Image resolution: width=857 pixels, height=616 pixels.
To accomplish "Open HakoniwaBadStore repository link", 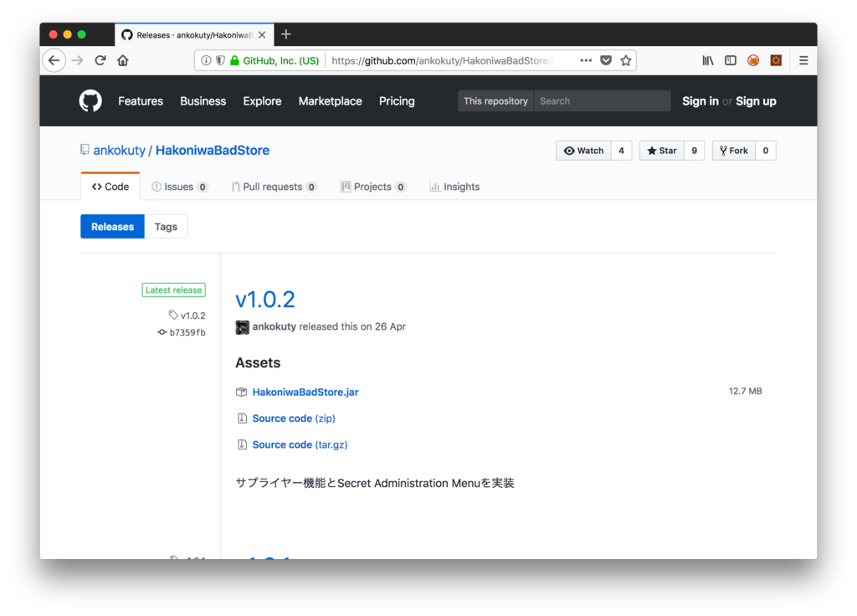I will [212, 151].
